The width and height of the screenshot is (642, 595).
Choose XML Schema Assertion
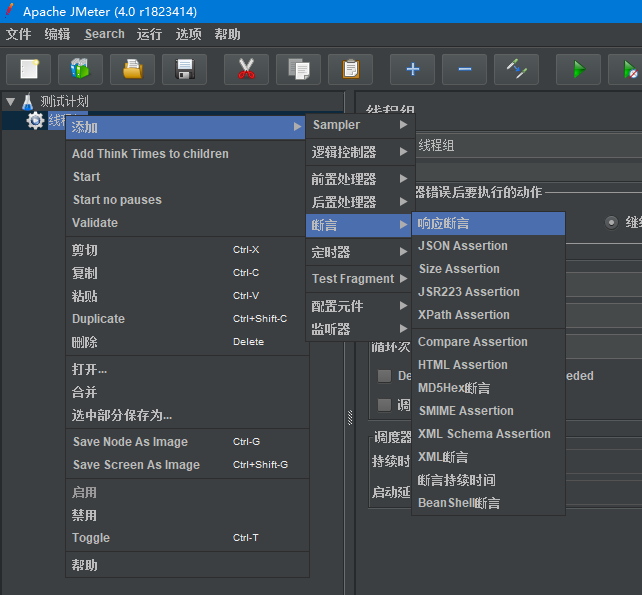(x=488, y=433)
